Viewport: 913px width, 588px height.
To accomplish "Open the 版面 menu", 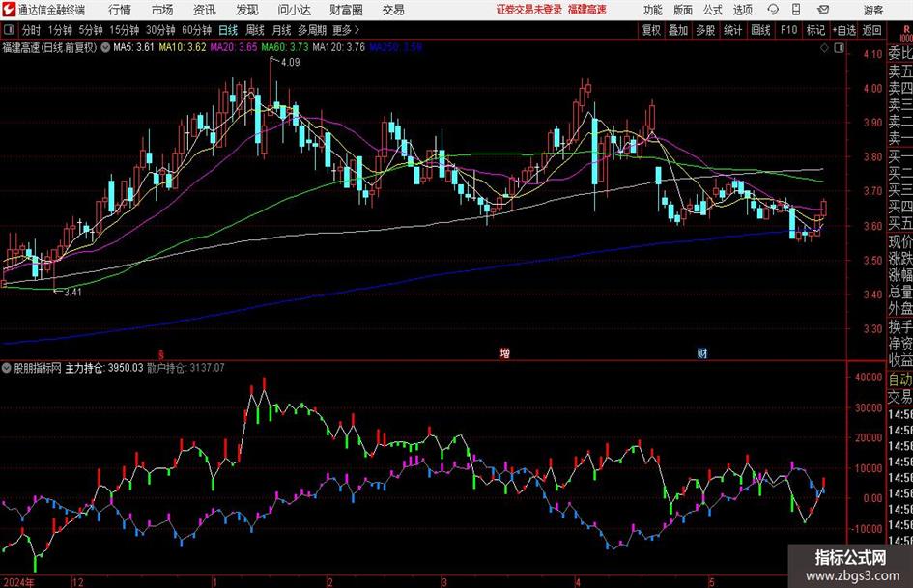I will click(683, 10).
